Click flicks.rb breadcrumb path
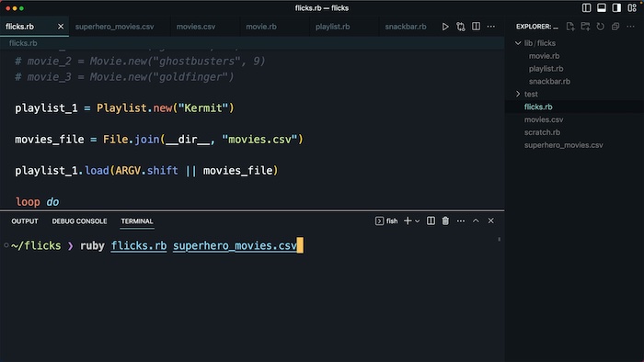The width and height of the screenshot is (644, 362). 23,43
